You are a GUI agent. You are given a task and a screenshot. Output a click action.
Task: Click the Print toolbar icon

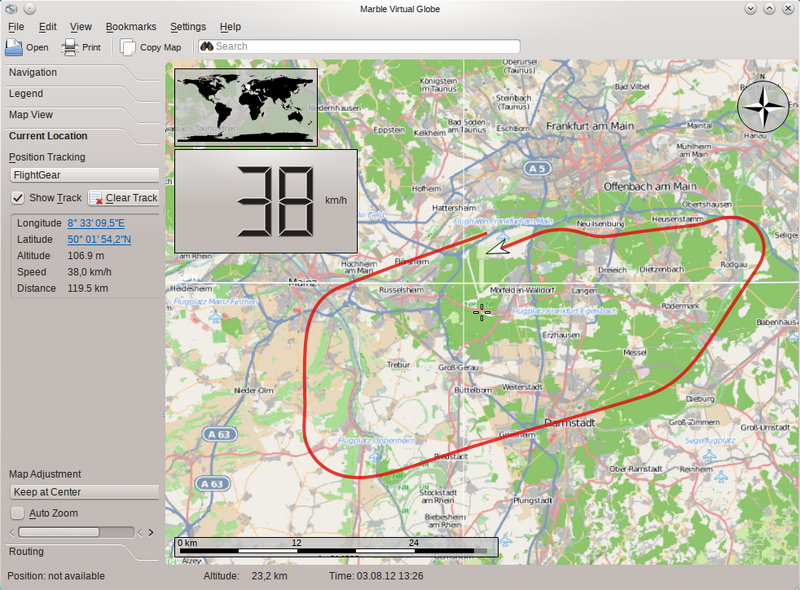click(x=69, y=47)
